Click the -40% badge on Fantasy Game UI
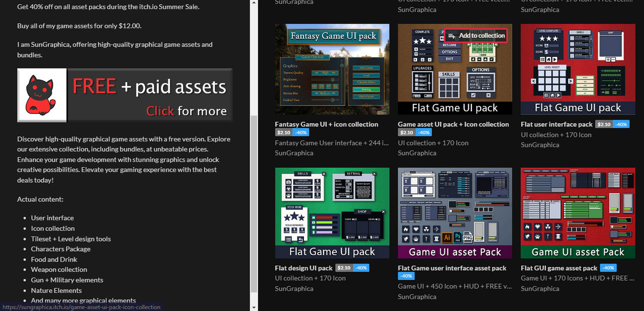This screenshot has height=311, width=644. [300, 133]
